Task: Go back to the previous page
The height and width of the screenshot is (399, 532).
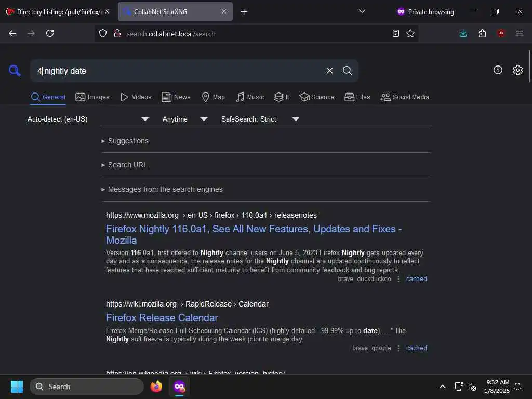Action: 12,33
